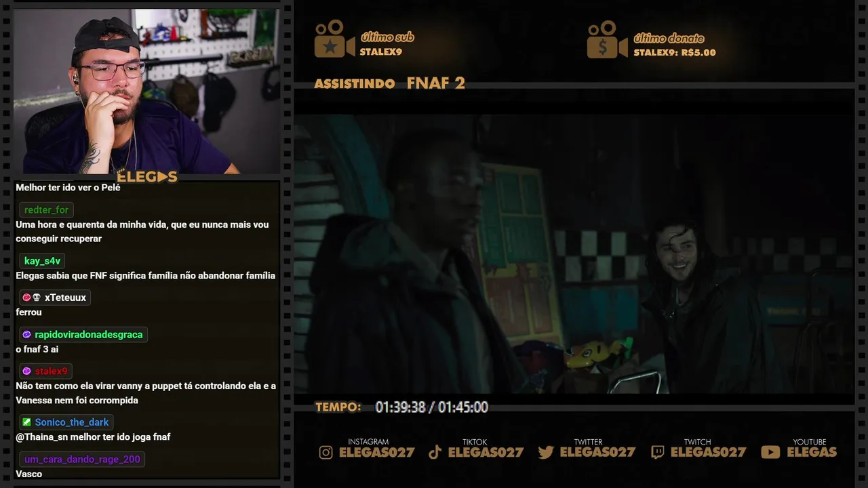Click the chat message 'o fnaf 3 ai'

(x=37, y=349)
